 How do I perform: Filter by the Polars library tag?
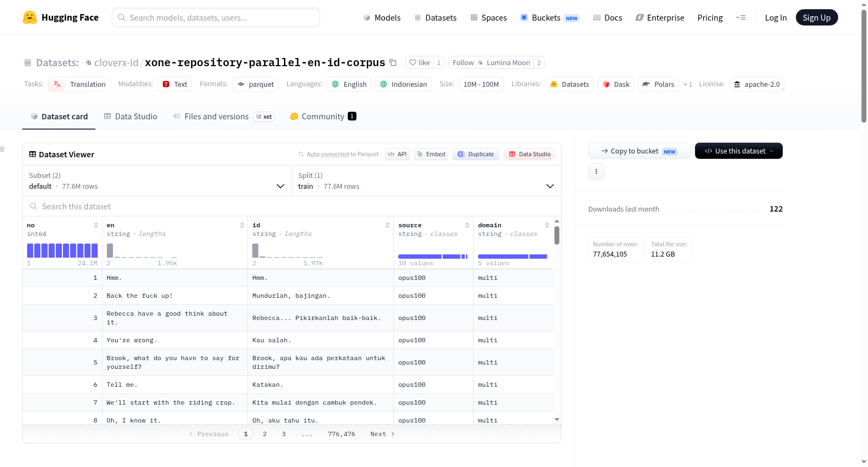click(658, 84)
